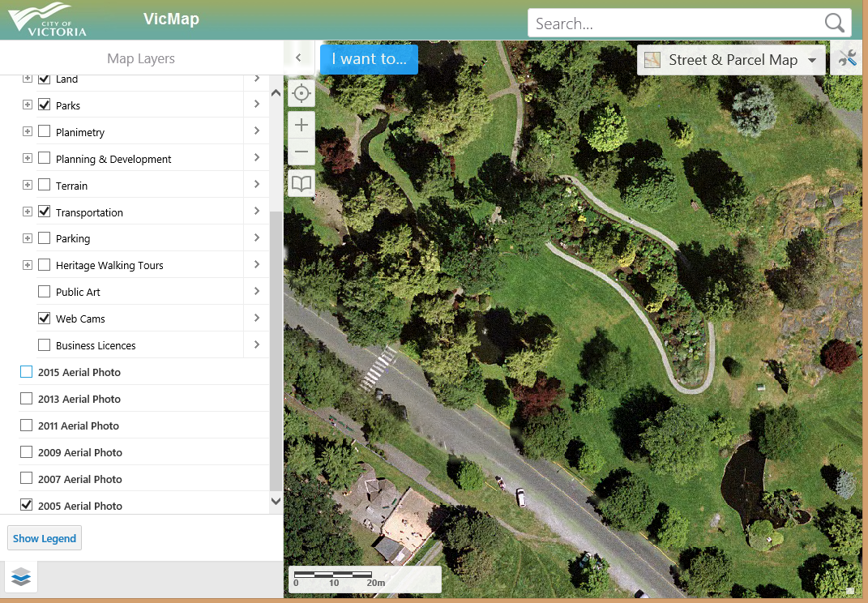This screenshot has height=603, width=868.
Task: Open the Street & Parcel Map dropdown
Action: tap(731, 60)
